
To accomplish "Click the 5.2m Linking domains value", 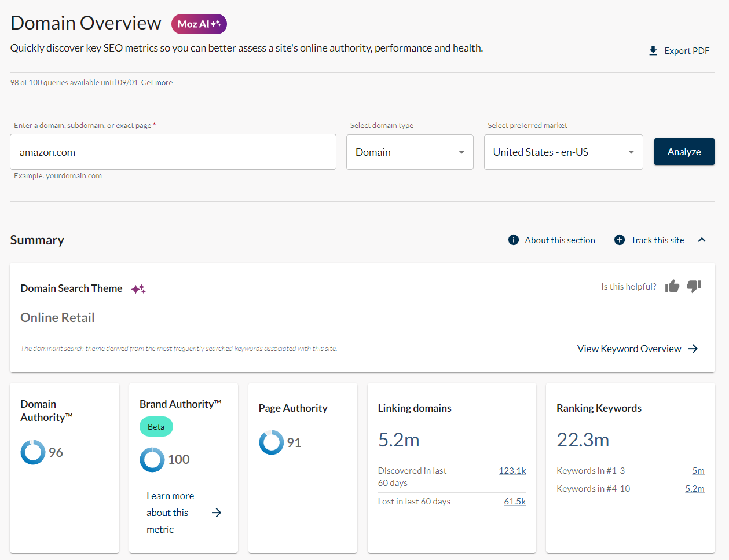I will [x=399, y=440].
